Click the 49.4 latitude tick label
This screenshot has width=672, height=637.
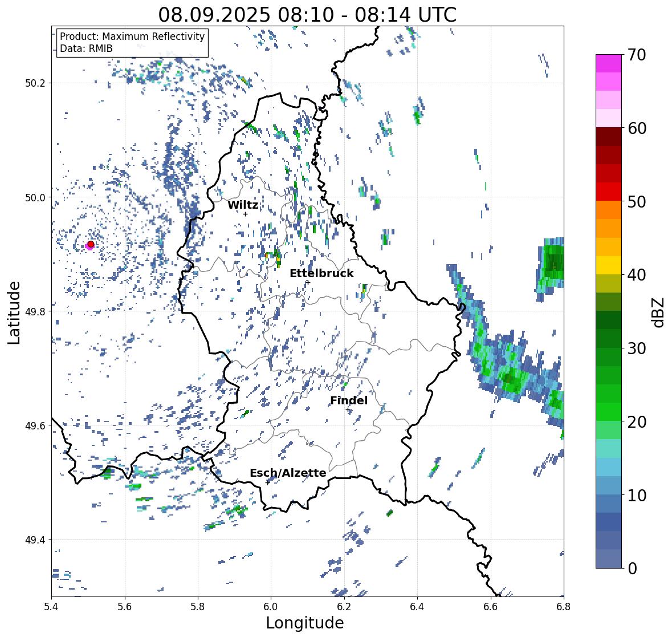35,539
